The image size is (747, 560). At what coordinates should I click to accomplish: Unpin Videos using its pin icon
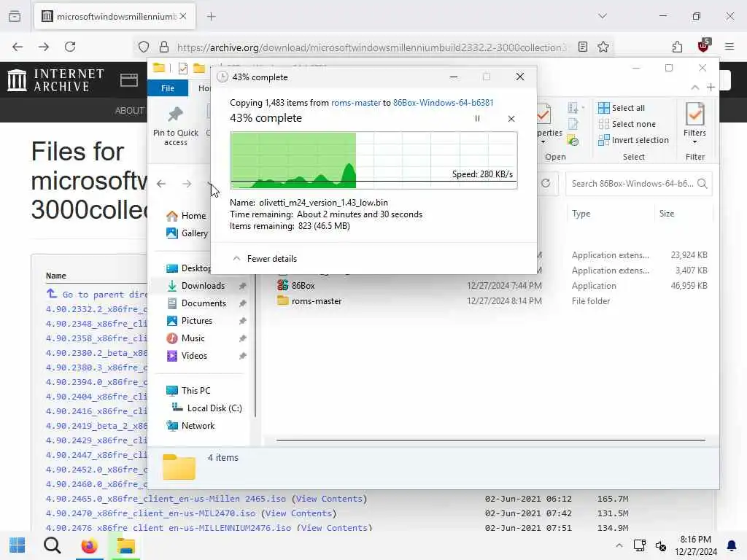point(242,356)
